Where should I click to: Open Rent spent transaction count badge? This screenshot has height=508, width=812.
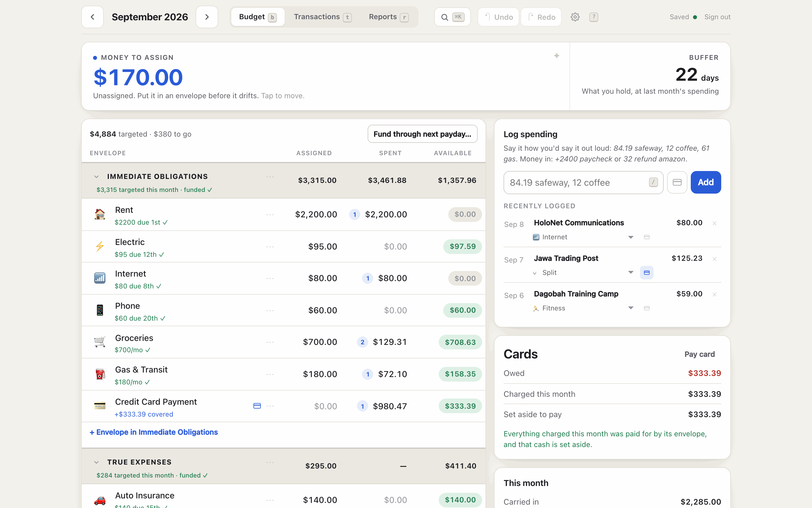[355, 214]
